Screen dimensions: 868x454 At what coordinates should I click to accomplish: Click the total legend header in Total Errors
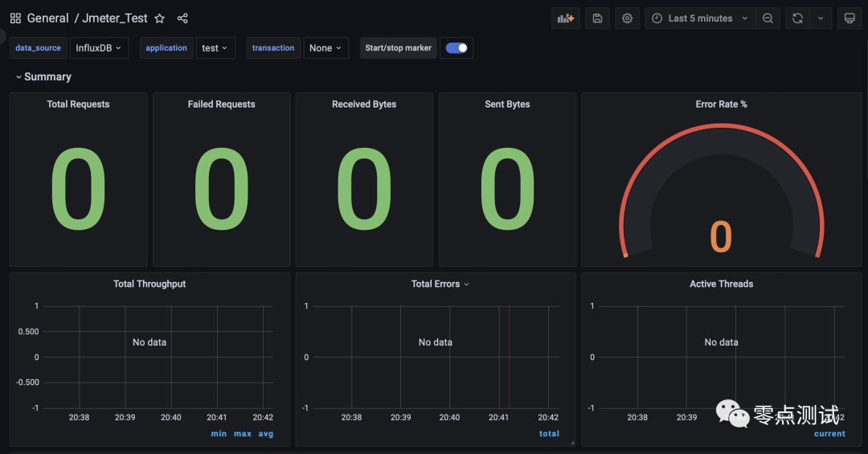pyautogui.click(x=549, y=434)
